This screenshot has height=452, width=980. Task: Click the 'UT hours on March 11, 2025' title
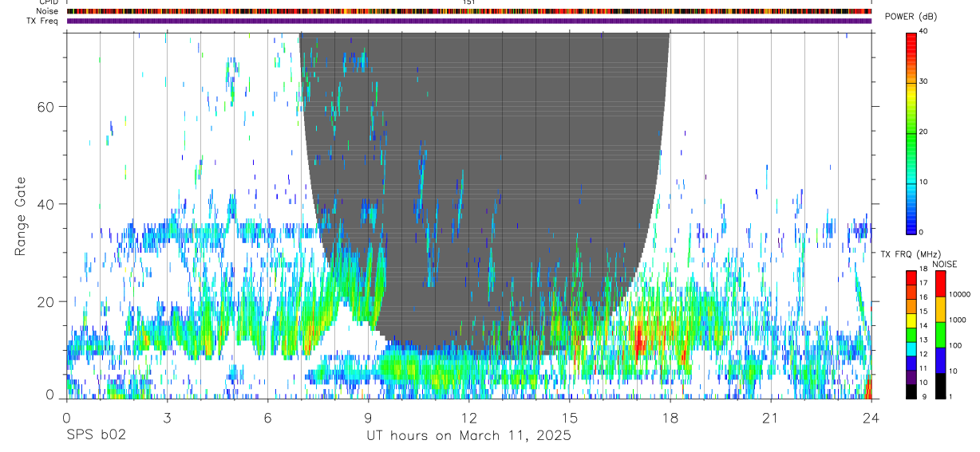pyautogui.click(x=468, y=435)
